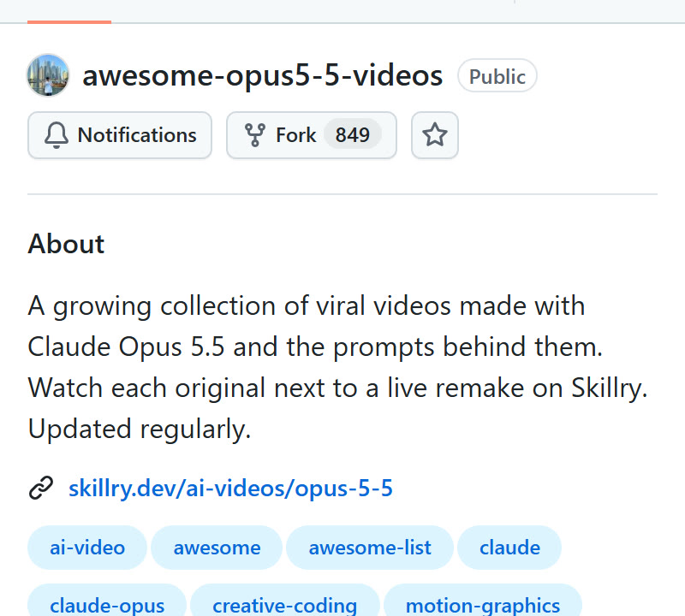Click the chain link icon
The image size is (685, 616).
coord(41,488)
